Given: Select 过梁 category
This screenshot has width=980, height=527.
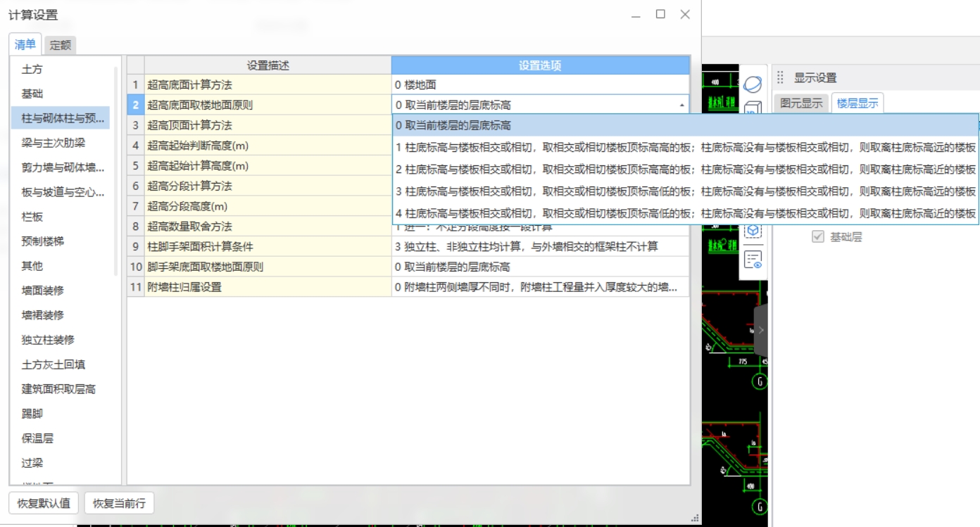Looking at the screenshot, I should pyautogui.click(x=61, y=462).
